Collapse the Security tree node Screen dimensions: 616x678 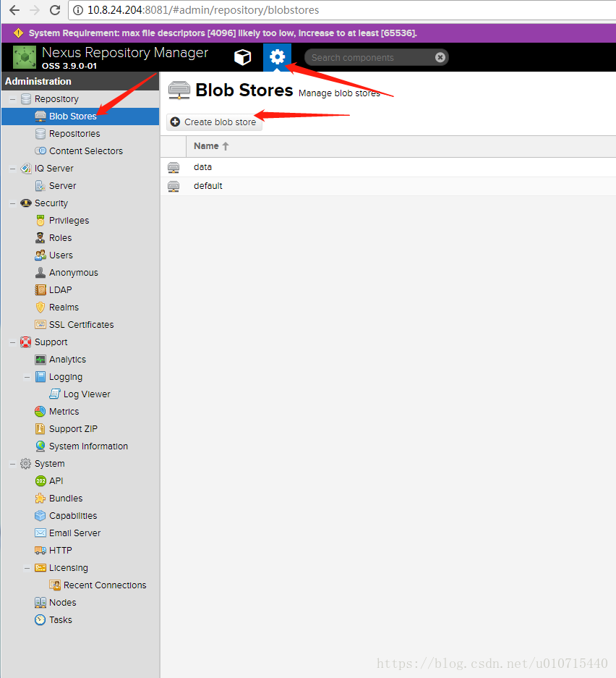(x=13, y=203)
